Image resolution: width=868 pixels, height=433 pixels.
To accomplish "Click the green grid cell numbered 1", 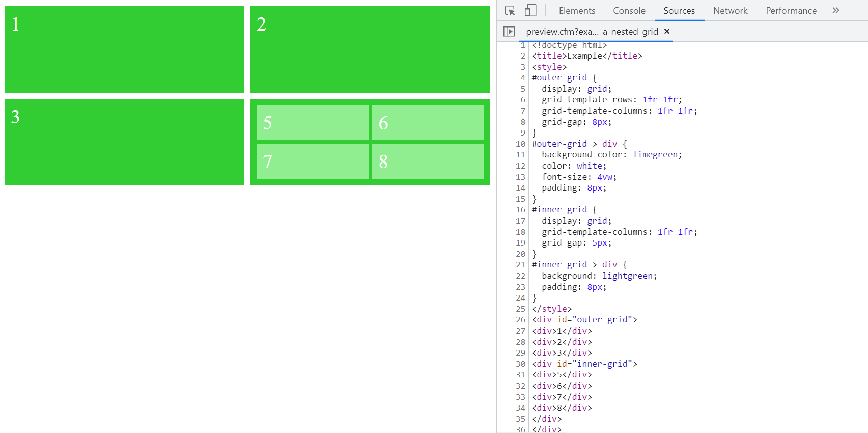I will (x=124, y=49).
